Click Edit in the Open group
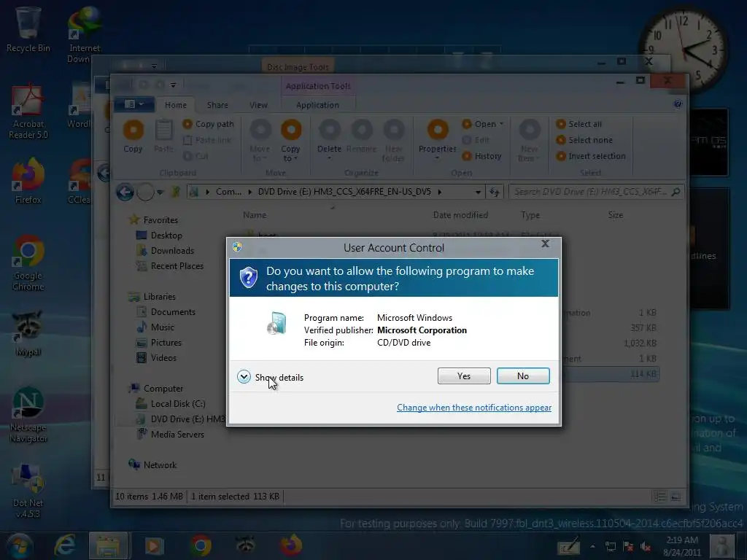This screenshot has width=747, height=560. 476,140
